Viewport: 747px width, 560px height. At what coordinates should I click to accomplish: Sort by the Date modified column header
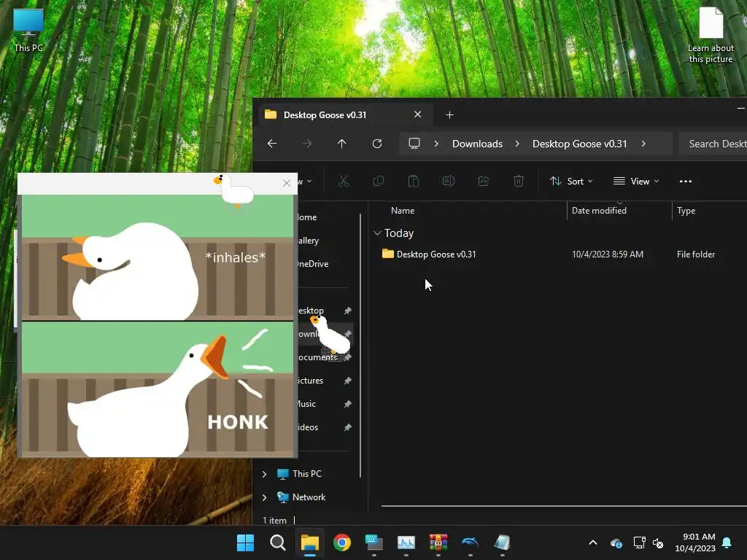599,211
